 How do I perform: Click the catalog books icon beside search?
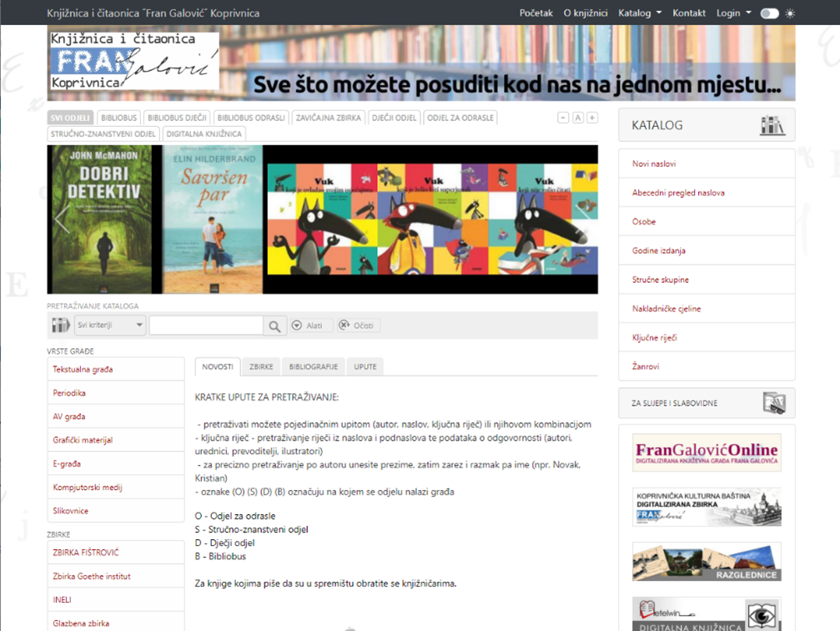pyautogui.click(x=61, y=325)
